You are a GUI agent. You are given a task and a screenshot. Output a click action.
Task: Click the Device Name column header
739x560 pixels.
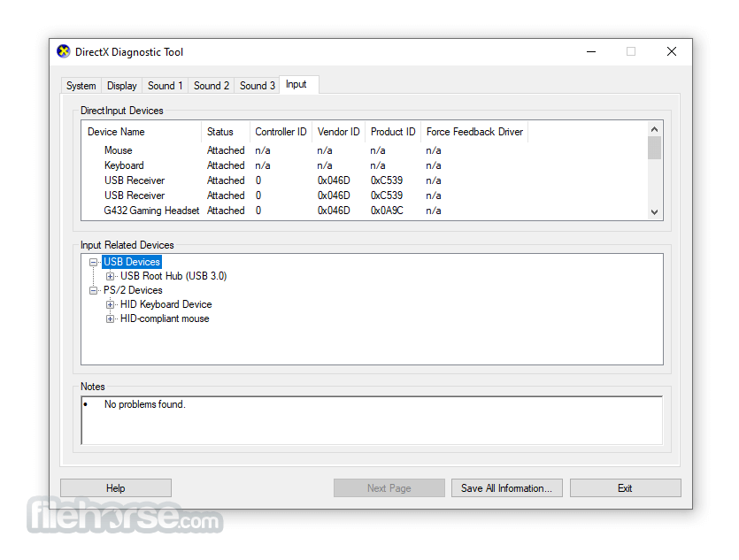click(142, 132)
